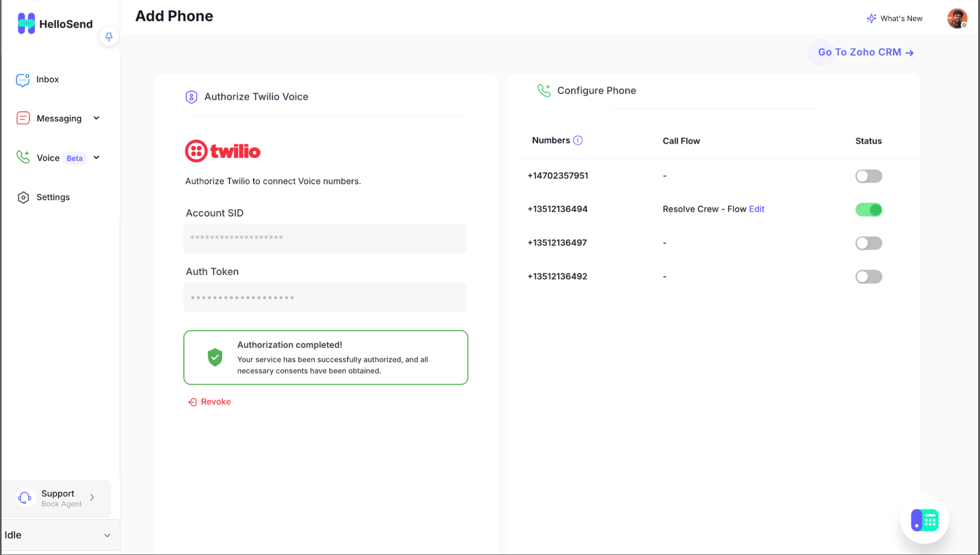Image resolution: width=980 pixels, height=555 pixels.
Task: Click the Inbox chat bubble icon
Action: pos(22,79)
